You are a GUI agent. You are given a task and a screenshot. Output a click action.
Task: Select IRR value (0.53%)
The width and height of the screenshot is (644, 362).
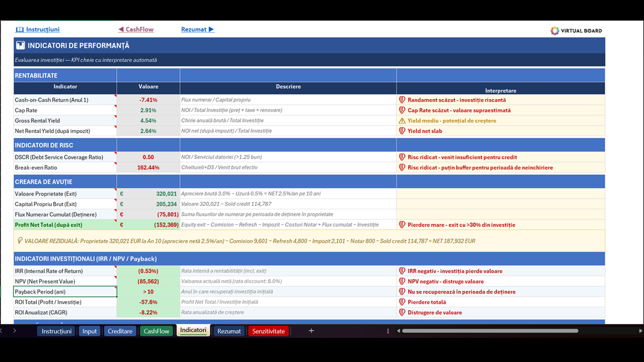click(x=148, y=271)
